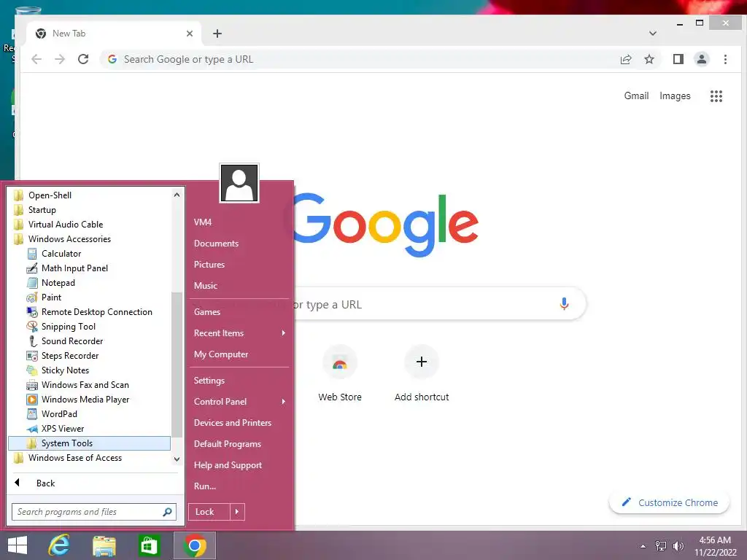Open the Store app in the taskbar
This screenshot has height=560, width=747.
(149, 545)
